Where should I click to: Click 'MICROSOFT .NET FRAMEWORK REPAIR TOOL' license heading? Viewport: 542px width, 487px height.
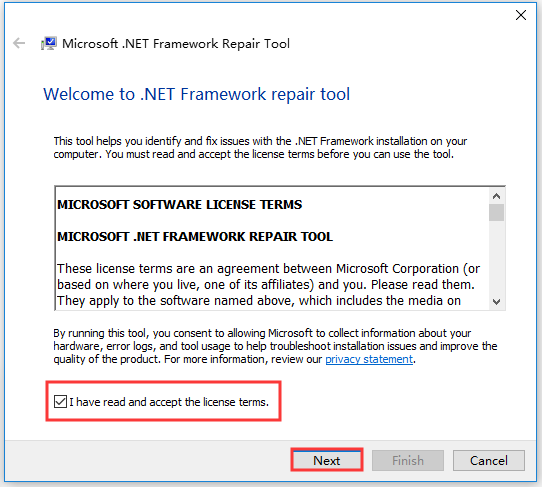[195, 237]
